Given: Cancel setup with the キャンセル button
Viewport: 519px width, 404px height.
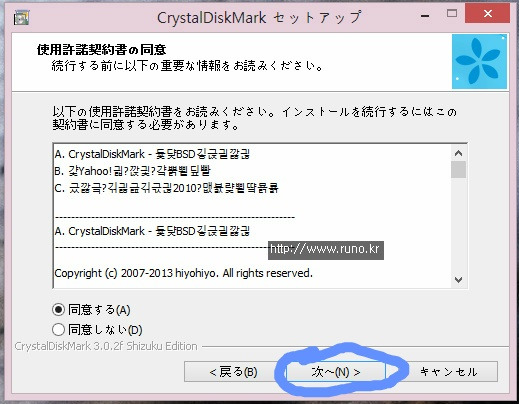Looking at the screenshot, I should [x=448, y=372].
